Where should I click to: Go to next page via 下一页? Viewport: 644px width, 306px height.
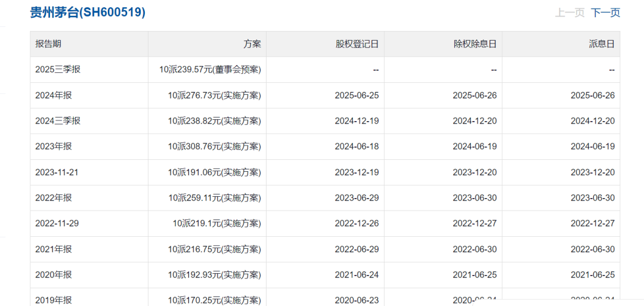coord(605,13)
